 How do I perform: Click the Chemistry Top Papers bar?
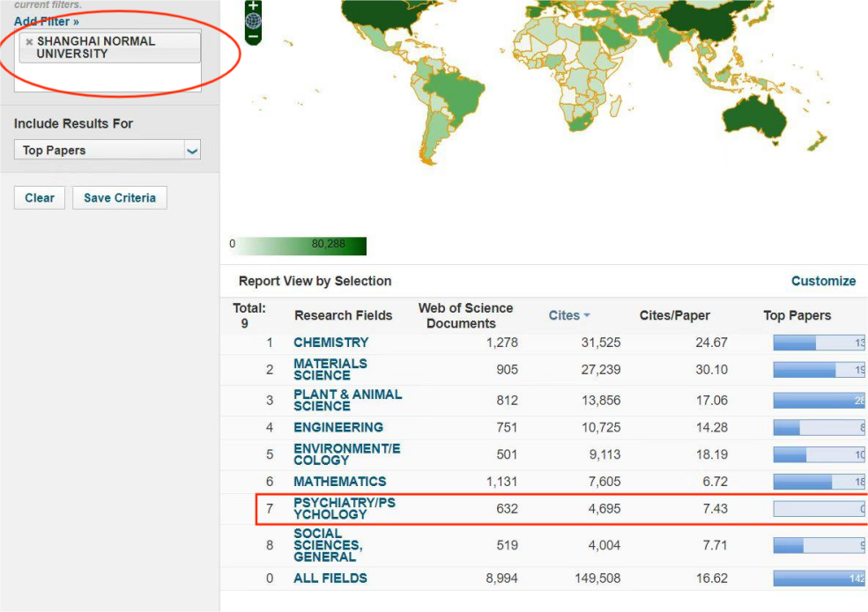pos(819,343)
